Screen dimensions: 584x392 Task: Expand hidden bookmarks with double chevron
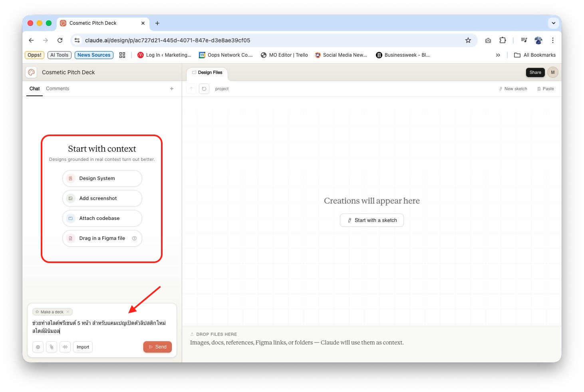[x=498, y=55]
